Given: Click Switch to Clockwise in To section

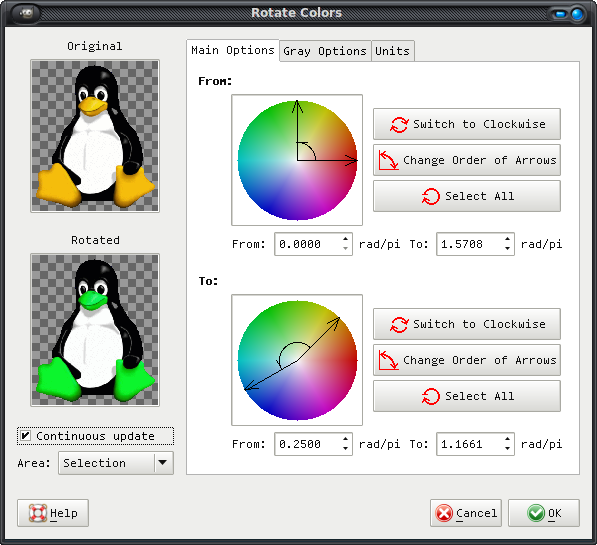Looking at the screenshot, I should pyautogui.click(x=467, y=324).
